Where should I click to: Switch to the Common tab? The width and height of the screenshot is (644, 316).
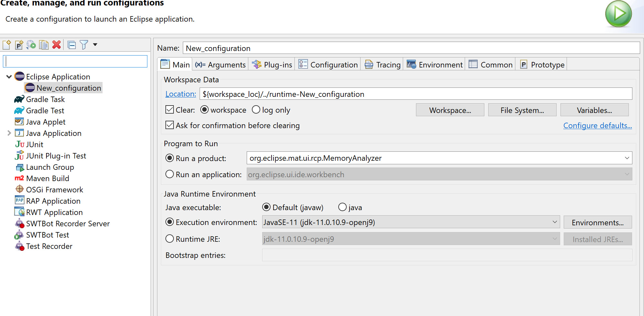pyautogui.click(x=490, y=65)
